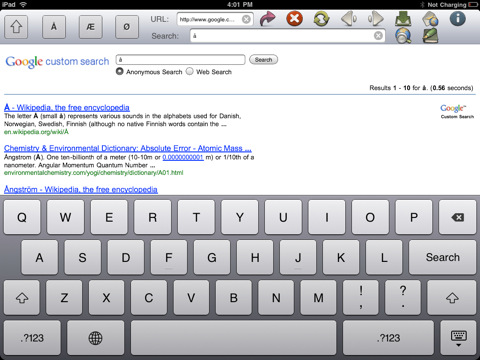Viewport: 480px width, 360px height.
Task: Click the Google custom search logo
Action: [x=57, y=62]
